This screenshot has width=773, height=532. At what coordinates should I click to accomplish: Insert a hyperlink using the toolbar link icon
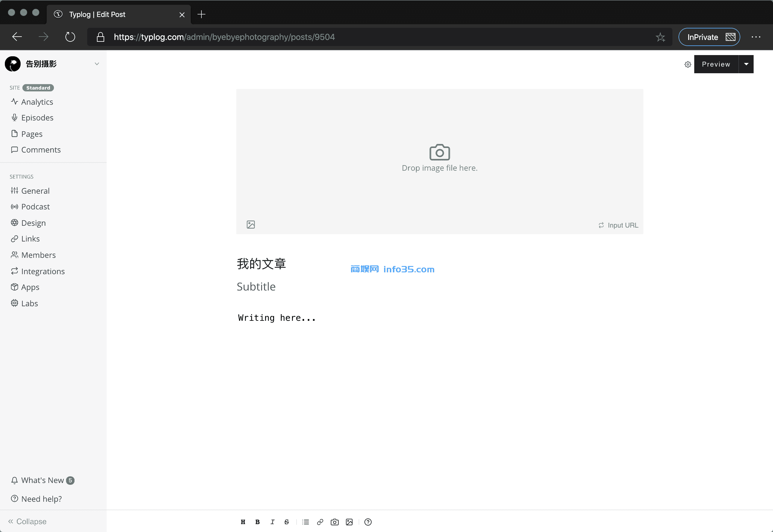tap(320, 522)
